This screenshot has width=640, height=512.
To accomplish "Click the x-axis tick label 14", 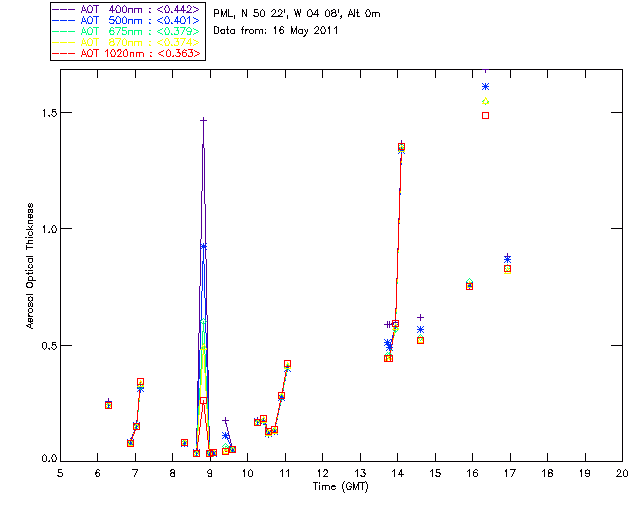I will [398, 473].
